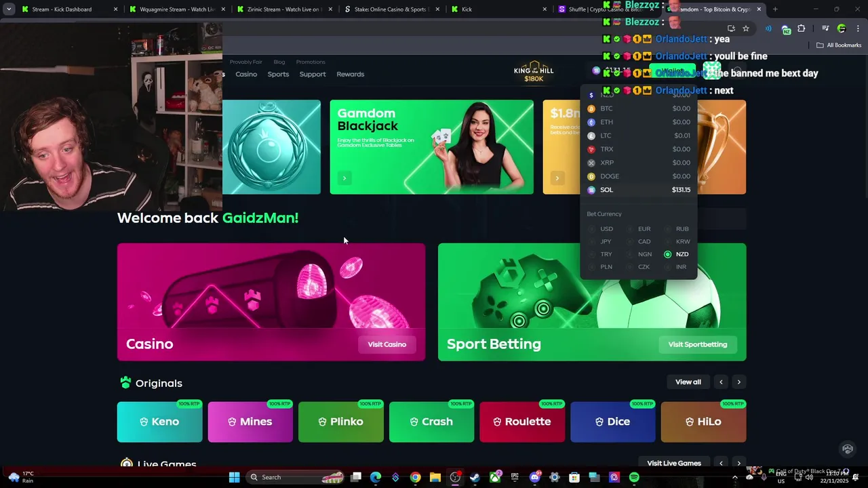Open Windows Start menu
The width and height of the screenshot is (868, 488).
pos(234,477)
